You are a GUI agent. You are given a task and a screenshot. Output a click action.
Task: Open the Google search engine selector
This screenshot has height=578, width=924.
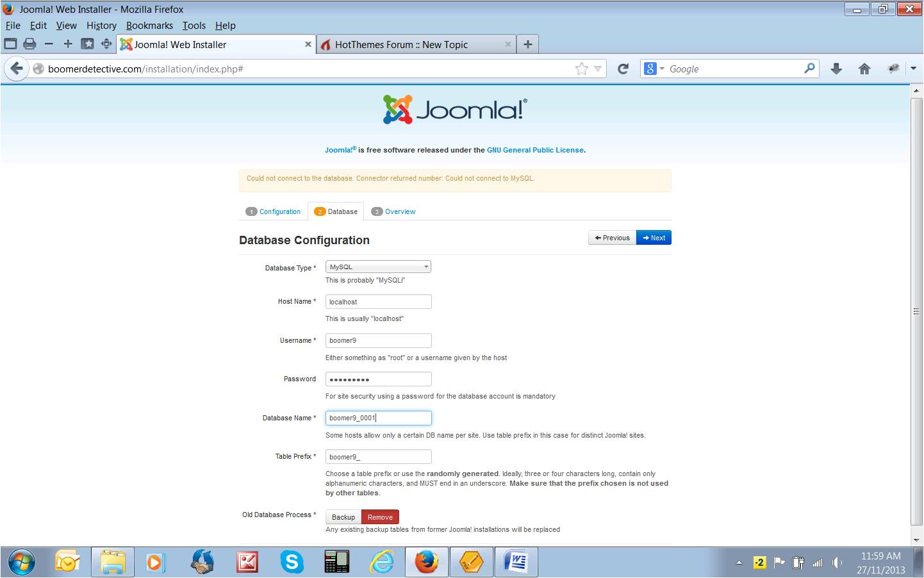(x=654, y=69)
